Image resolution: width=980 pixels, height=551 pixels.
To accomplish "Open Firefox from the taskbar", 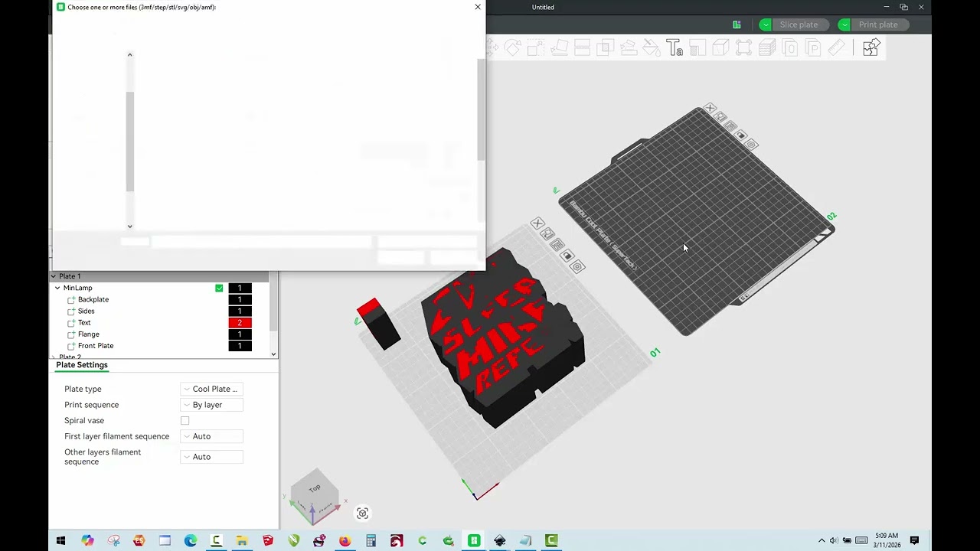I will pos(345,540).
